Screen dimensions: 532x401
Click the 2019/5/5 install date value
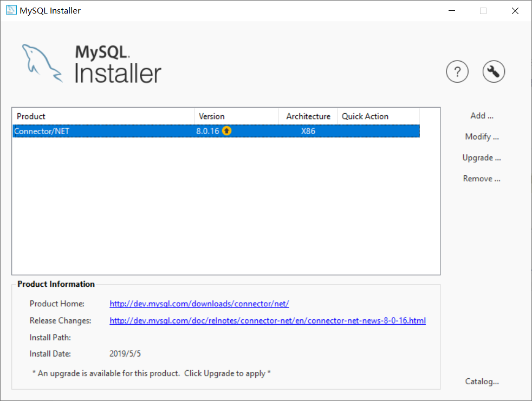[x=125, y=354]
